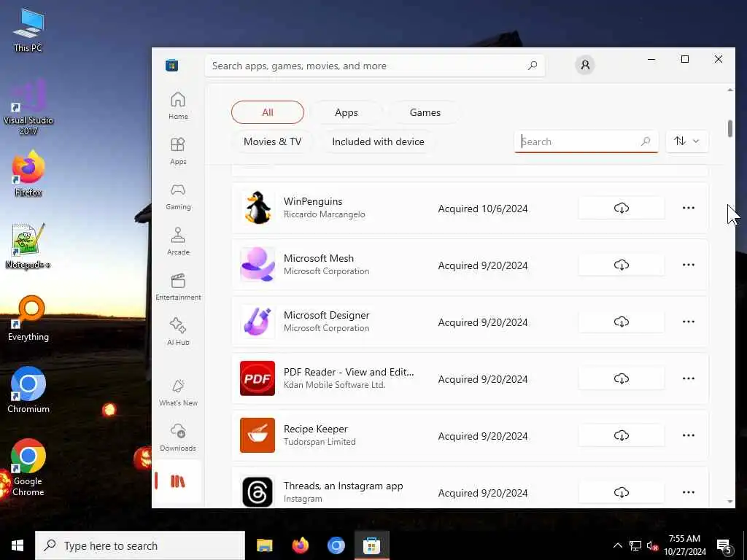747x560 pixels.
Task: Open PDF Reader - View and Edit title
Action: tap(349, 372)
